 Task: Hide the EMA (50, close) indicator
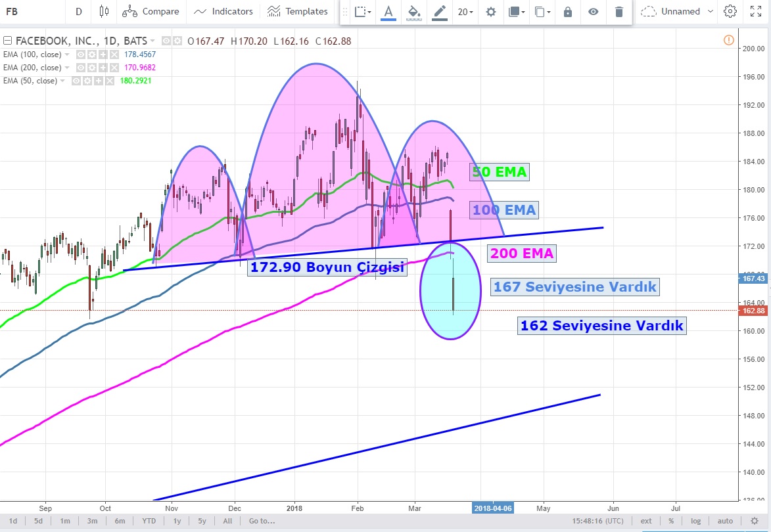pos(77,81)
